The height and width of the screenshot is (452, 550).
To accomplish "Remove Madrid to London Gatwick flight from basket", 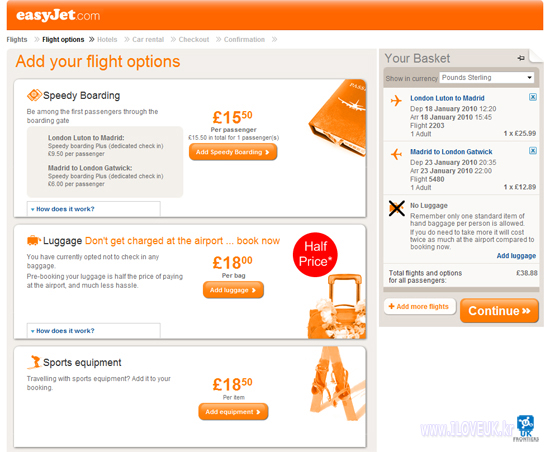I will point(532,151).
